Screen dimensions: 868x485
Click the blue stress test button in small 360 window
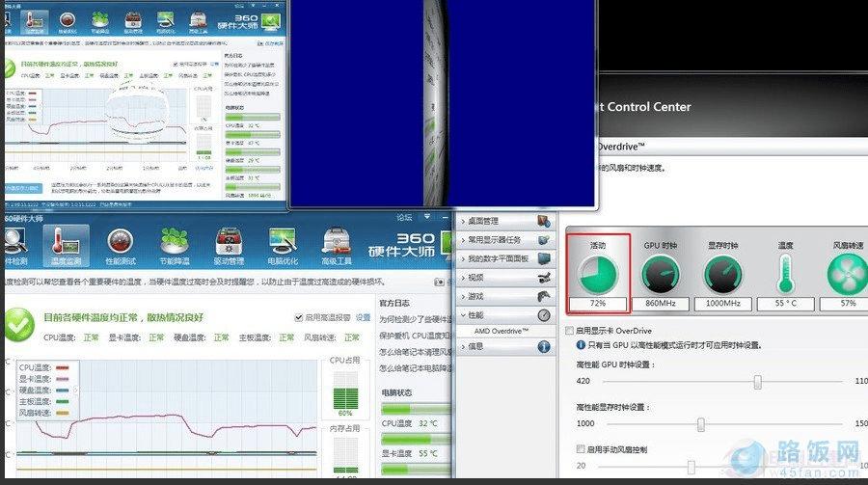(23, 188)
